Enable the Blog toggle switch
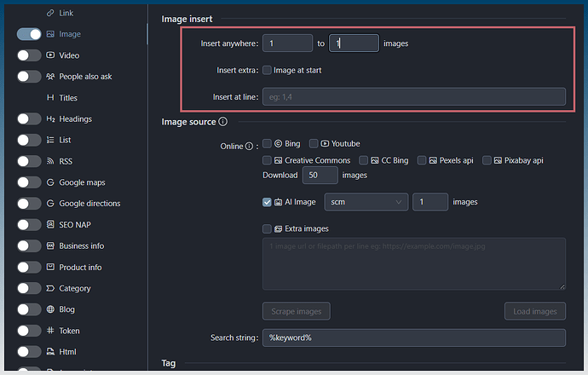588x375 pixels. pyautogui.click(x=29, y=309)
